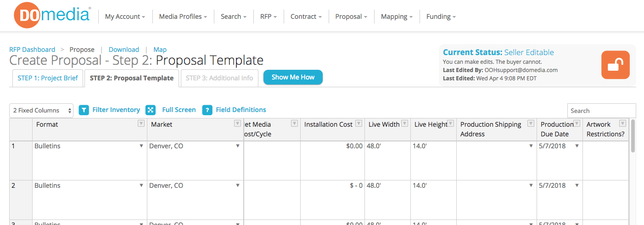Click the table vertical scrollbar
Screen dimensions: 644x225
[633, 135]
